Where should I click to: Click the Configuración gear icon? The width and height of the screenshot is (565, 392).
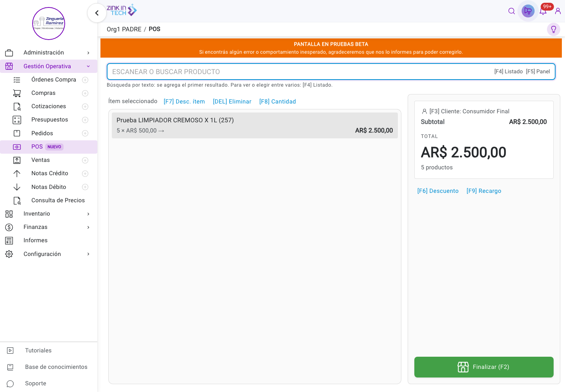(9, 254)
